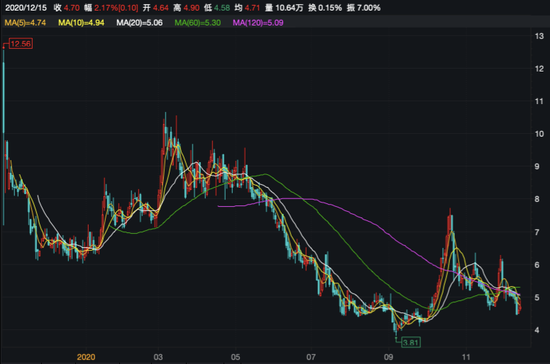Screen dimensions: 550x364
Task: Click the 10.64万 volume value
Action: (x=289, y=8)
